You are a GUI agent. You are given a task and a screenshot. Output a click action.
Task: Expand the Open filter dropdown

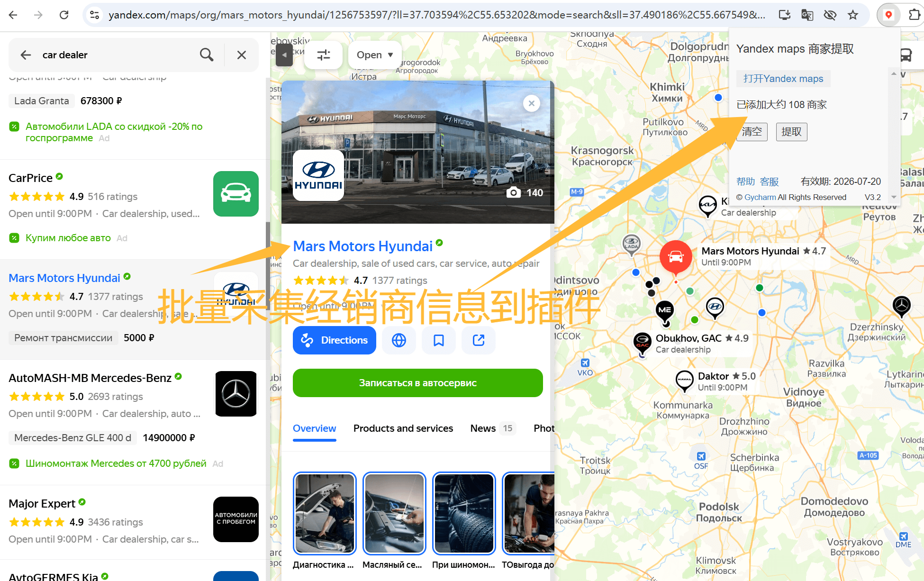tap(375, 55)
